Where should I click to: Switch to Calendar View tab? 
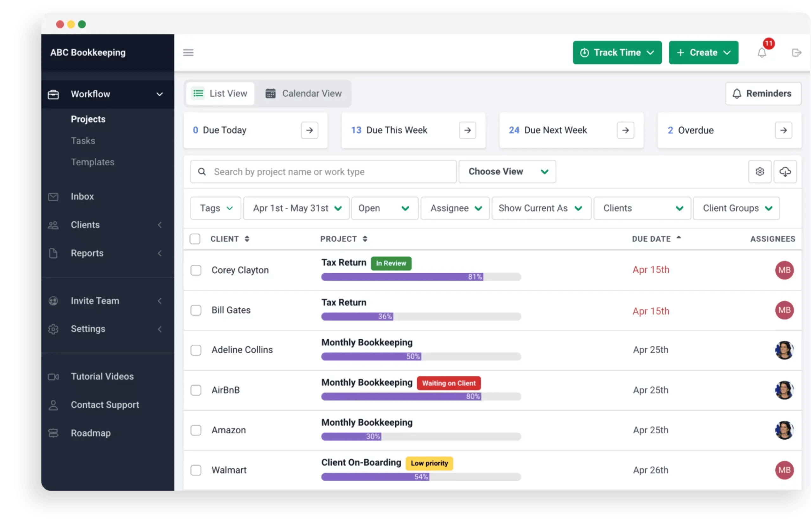coord(304,93)
